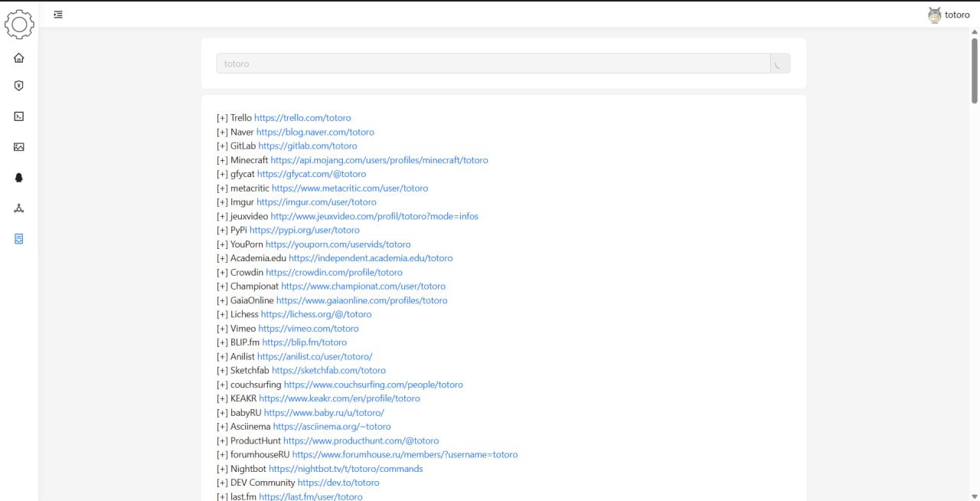Open the metacritic user link
The width and height of the screenshot is (980, 501).
350,188
